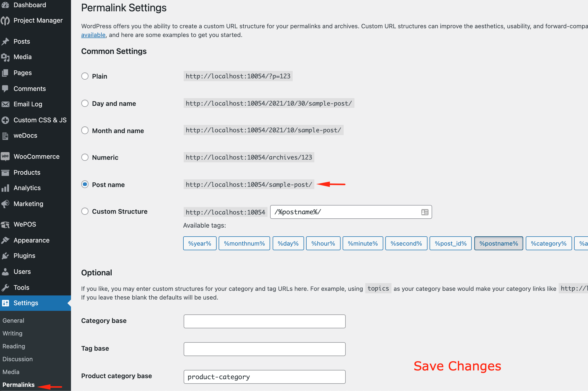The image size is (588, 391).
Task: Open the Plugins plug icon
Action: [x=5, y=256]
